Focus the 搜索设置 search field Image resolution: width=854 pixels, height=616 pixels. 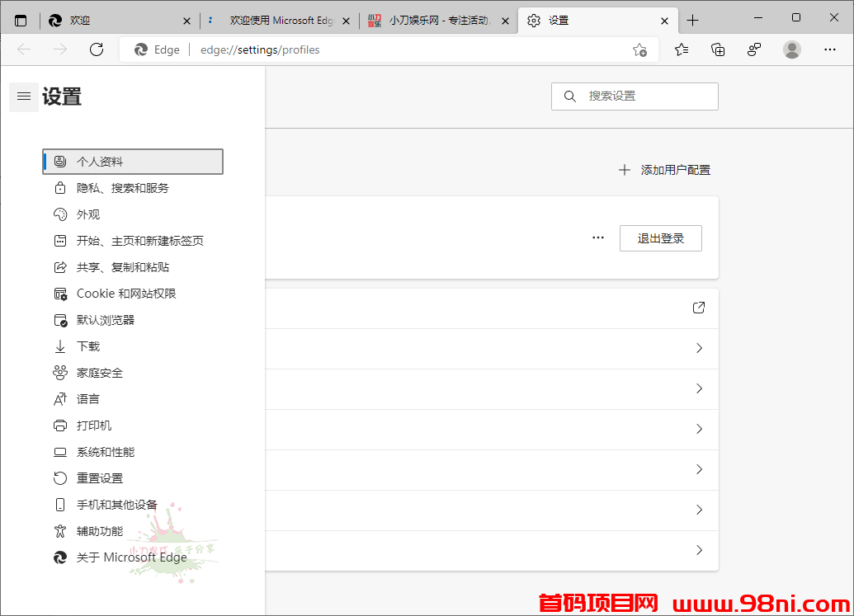(x=635, y=96)
